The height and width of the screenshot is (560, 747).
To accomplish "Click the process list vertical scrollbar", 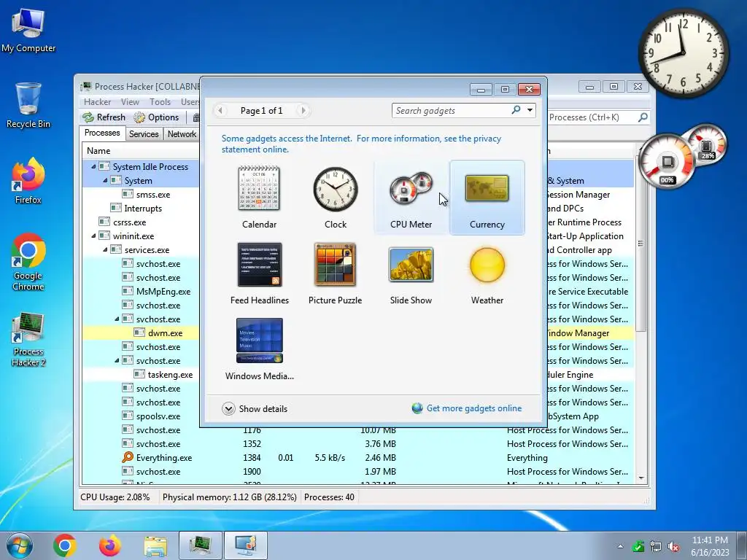I will click(640, 243).
